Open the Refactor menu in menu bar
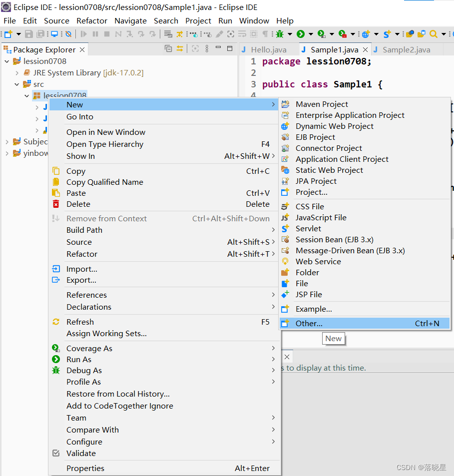This screenshot has height=476, width=454. (x=92, y=20)
